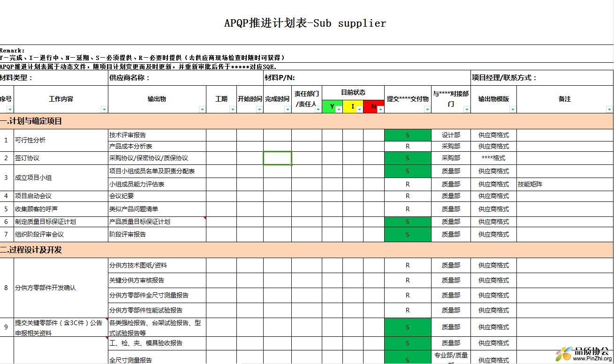The width and height of the screenshot is (614, 364).
Task: Select the 提交关键零部件（含3C件）公告 cell
Action: pos(61,327)
